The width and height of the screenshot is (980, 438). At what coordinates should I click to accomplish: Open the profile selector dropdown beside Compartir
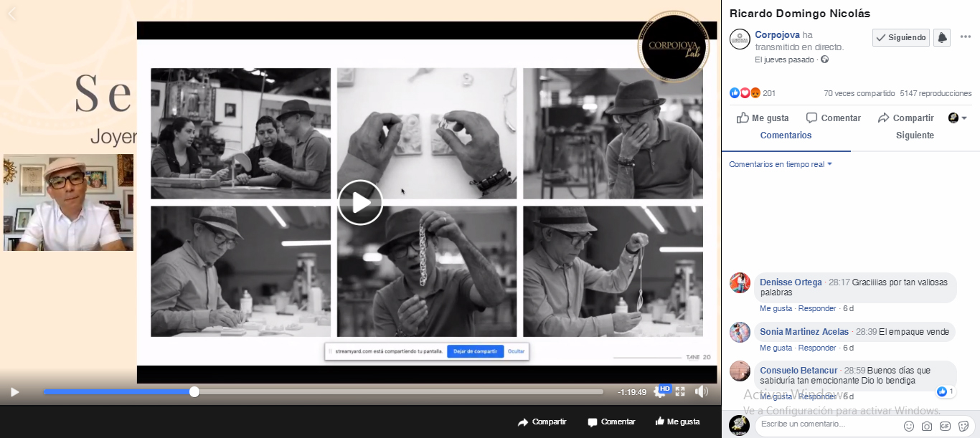(958, 118)
